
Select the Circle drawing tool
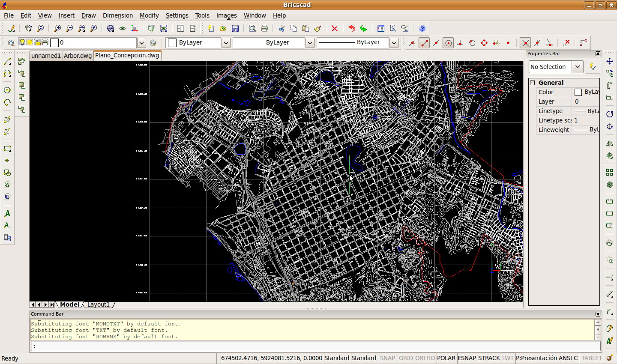[x=7, y=90]
